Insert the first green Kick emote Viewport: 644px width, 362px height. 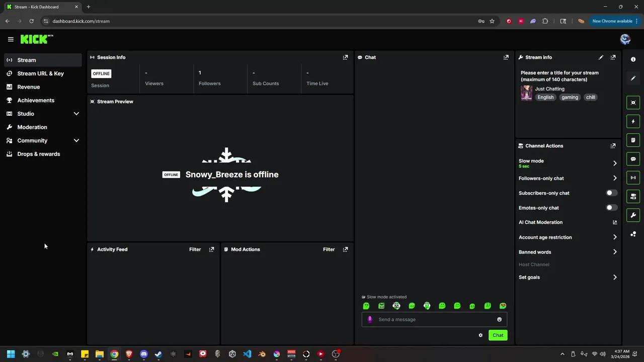click(366, 306)
